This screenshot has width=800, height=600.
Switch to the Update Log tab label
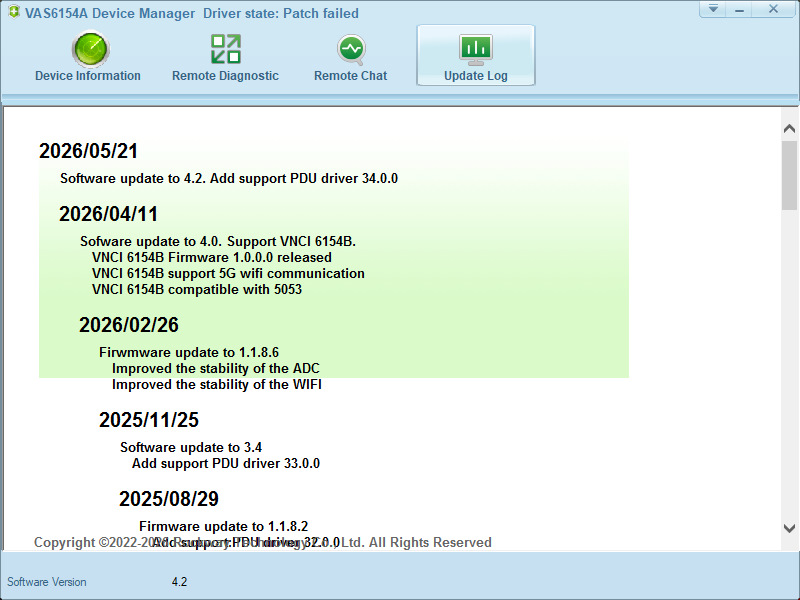pos(476,76)
